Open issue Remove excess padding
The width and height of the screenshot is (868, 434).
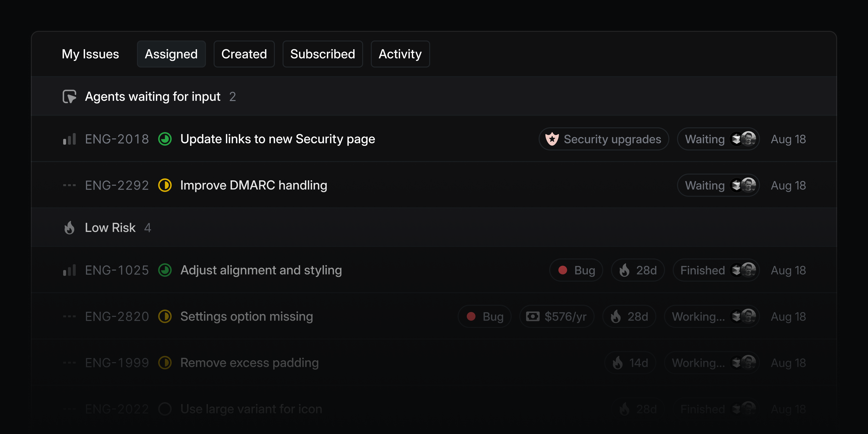[249, 363]
